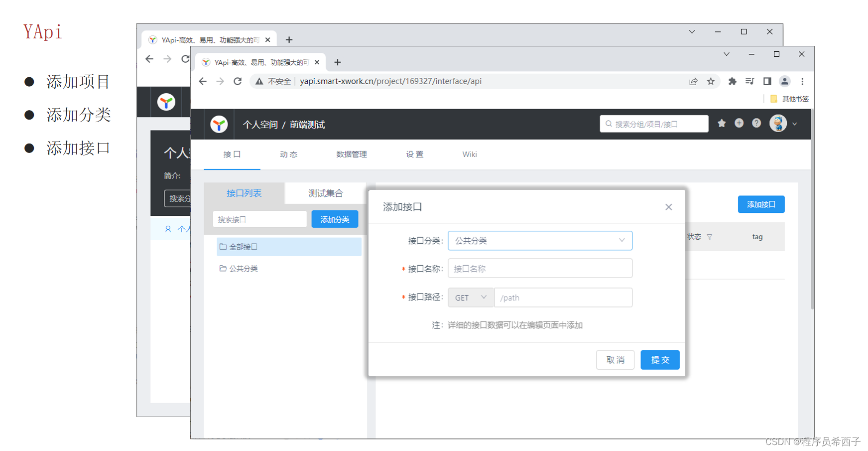This screenshot has height=451, width=868.
Task: Switch to the 动态 tab
Action: pyautogui.click(x=288, y=154)
